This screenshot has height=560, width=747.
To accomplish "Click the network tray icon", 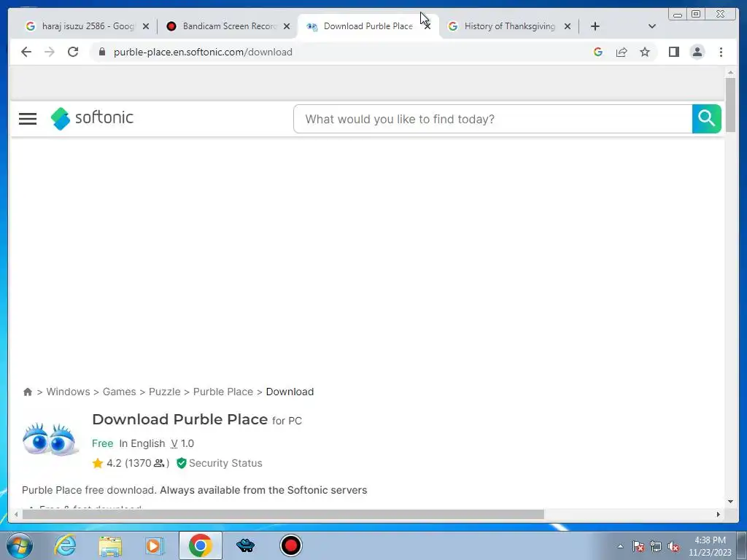I will coord(656,546).
